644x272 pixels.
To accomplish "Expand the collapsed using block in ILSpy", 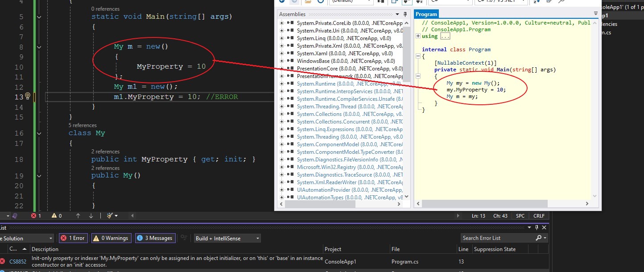I will (417, 36).
